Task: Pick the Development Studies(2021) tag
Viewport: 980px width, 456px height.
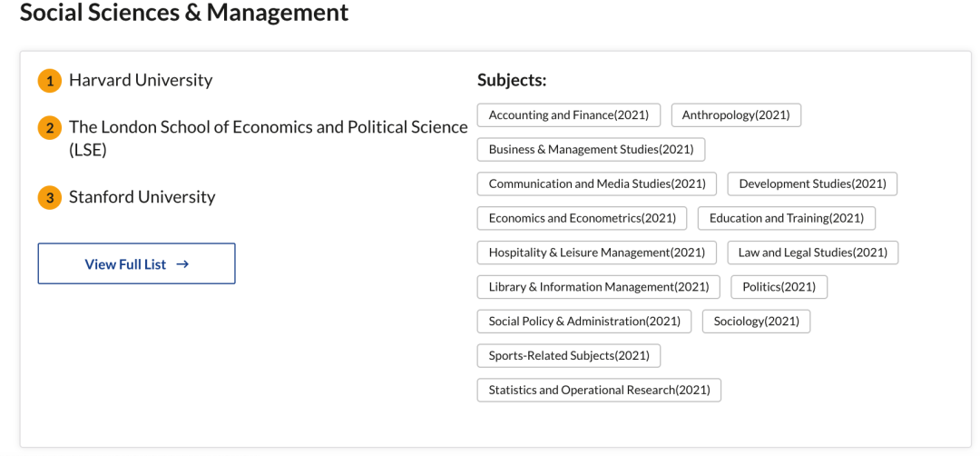Action: [x=812, y=183]
